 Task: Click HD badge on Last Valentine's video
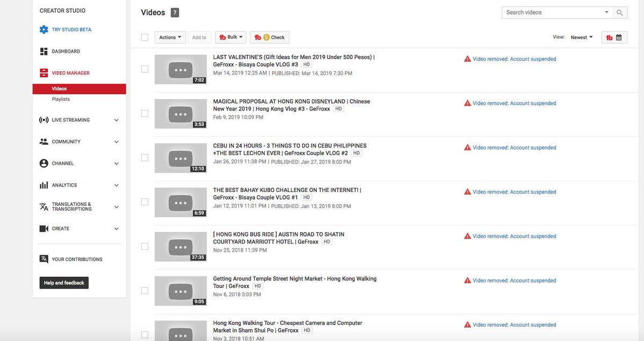point(306,64)
